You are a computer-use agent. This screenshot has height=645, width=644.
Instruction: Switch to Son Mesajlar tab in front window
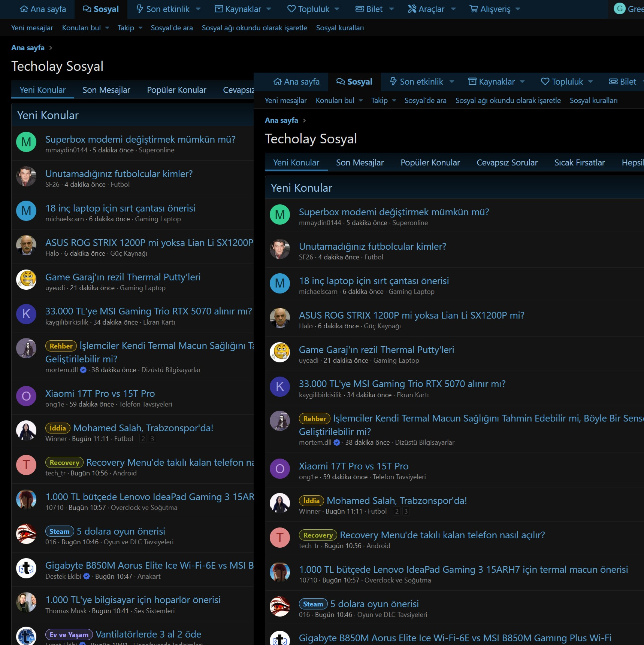(360, 162)
